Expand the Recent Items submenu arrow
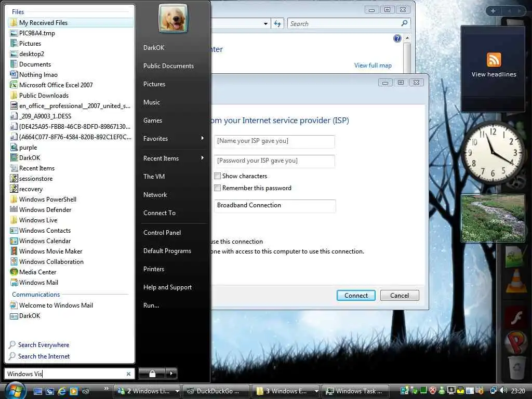The image size is (532, 399). click(x=203, y=158)
